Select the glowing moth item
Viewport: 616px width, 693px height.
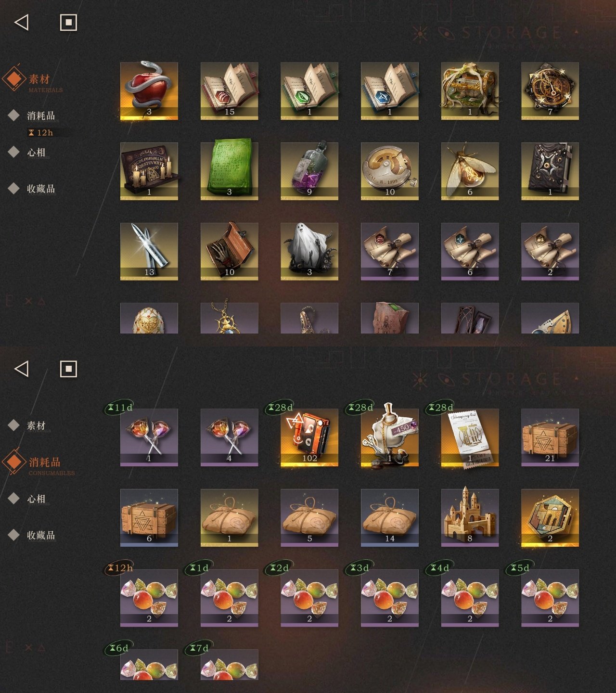(470, 171)
